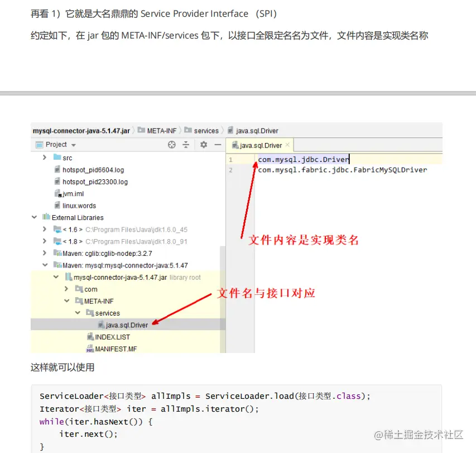Expand the < 1.8 > JDK node
The image size is (476, 453).
(45, 241)
